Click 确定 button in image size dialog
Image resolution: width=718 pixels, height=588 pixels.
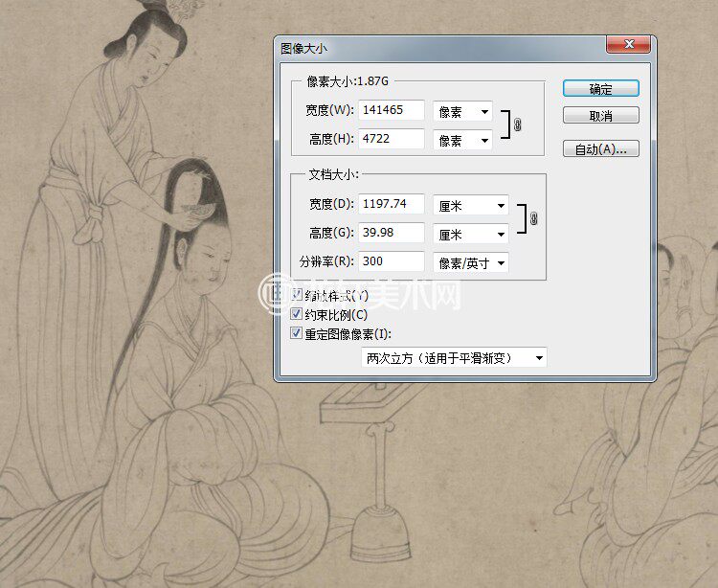(x=601, y=89)
